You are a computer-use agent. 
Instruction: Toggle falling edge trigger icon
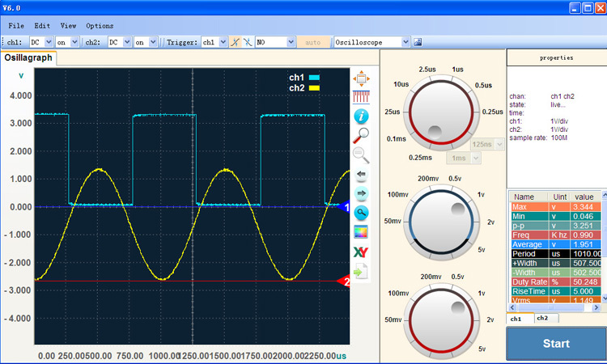(247, 41)
